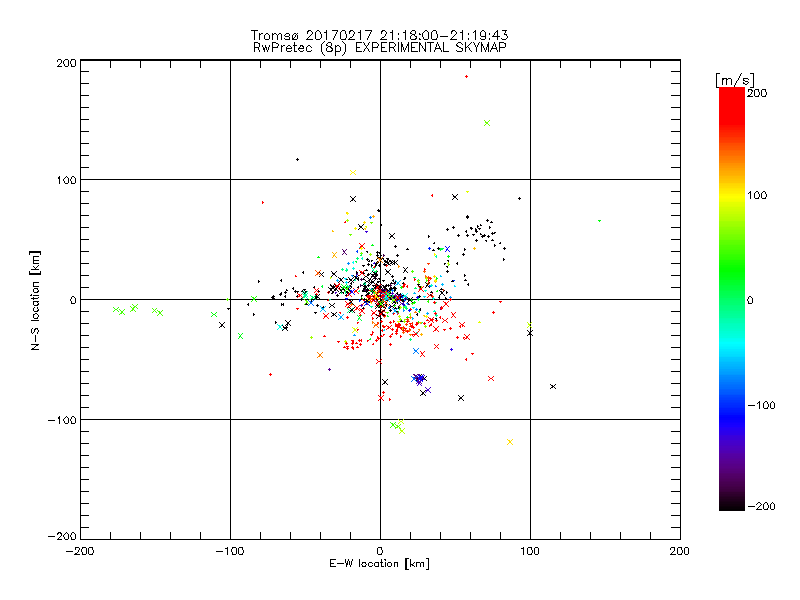800x600 pixels.
Task: Click the y-axis 200 tick label
Action: tap(66, 63)
